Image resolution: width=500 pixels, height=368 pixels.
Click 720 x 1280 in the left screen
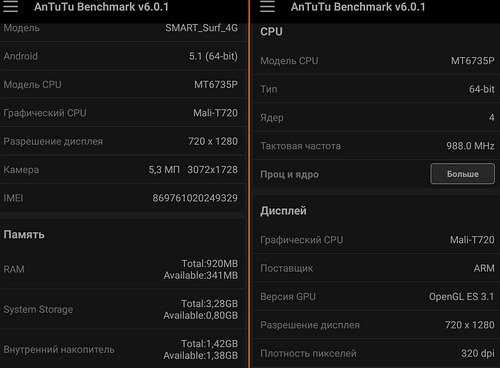coord(213,141)
